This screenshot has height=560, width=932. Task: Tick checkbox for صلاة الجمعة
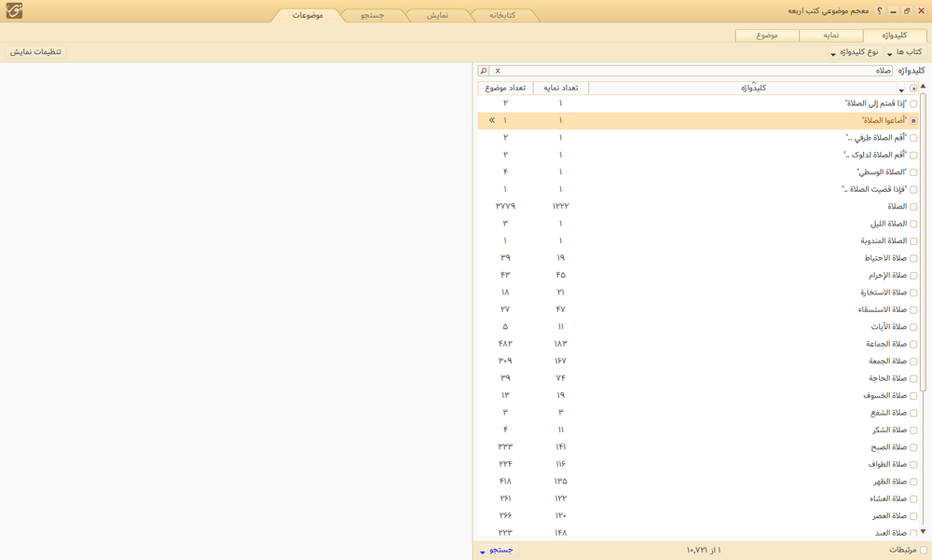(913, 362)
